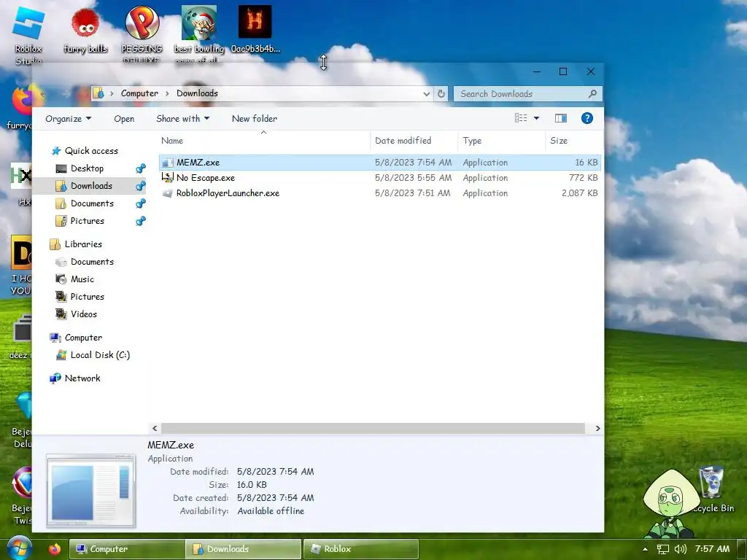Click the 7:57 AM taskbar clock
The image size is (747, 560).
click(712, 549)
